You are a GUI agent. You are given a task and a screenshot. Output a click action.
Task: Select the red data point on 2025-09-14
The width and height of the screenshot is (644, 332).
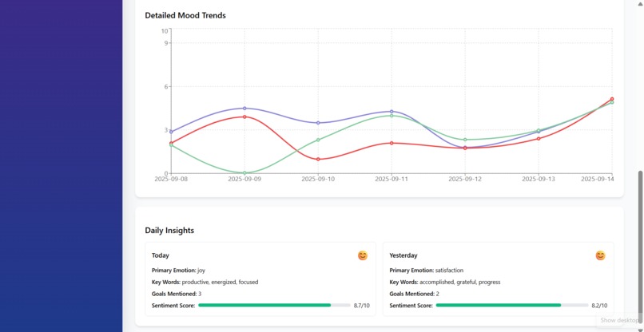pyautogui.click(x=612, y=99)
